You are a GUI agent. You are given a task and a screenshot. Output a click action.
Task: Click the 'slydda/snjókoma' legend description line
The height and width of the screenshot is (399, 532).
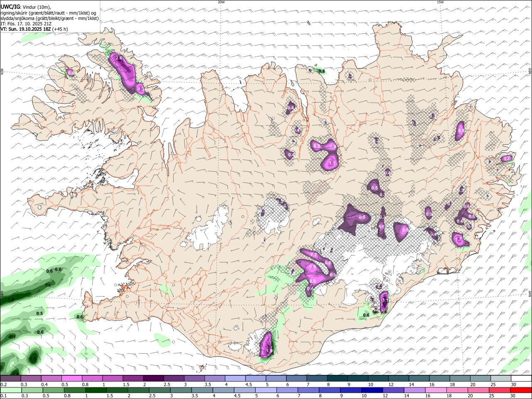49,18
